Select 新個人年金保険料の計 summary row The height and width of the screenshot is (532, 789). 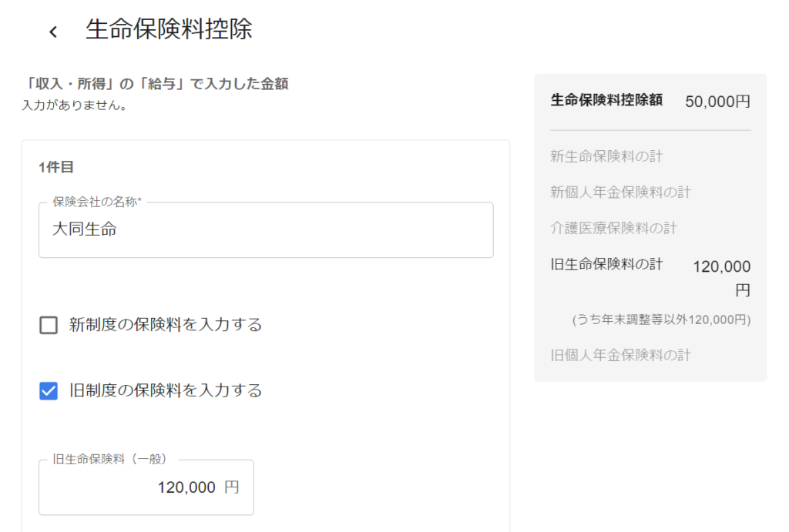650,192
